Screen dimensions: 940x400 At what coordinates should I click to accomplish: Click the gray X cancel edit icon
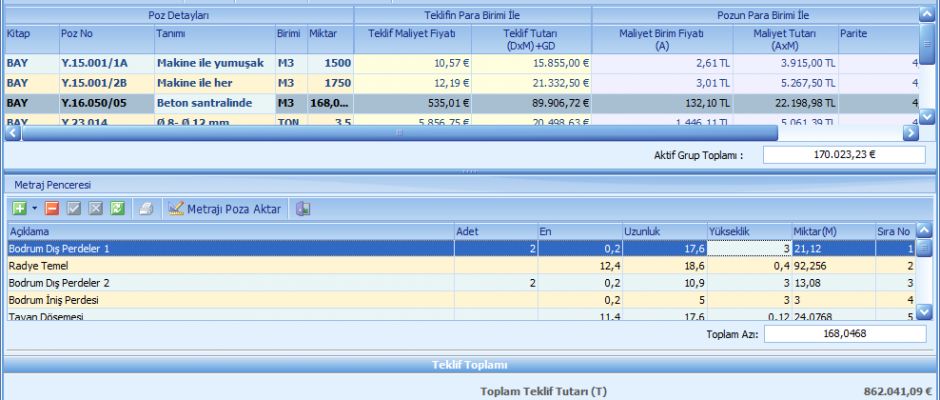(96, 209)
